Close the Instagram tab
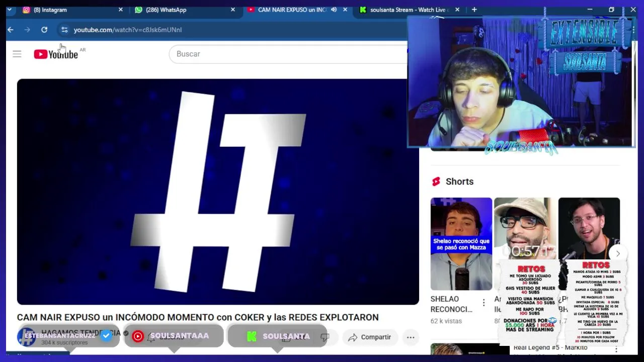This screenshot has width=644, height=362. 121,10
